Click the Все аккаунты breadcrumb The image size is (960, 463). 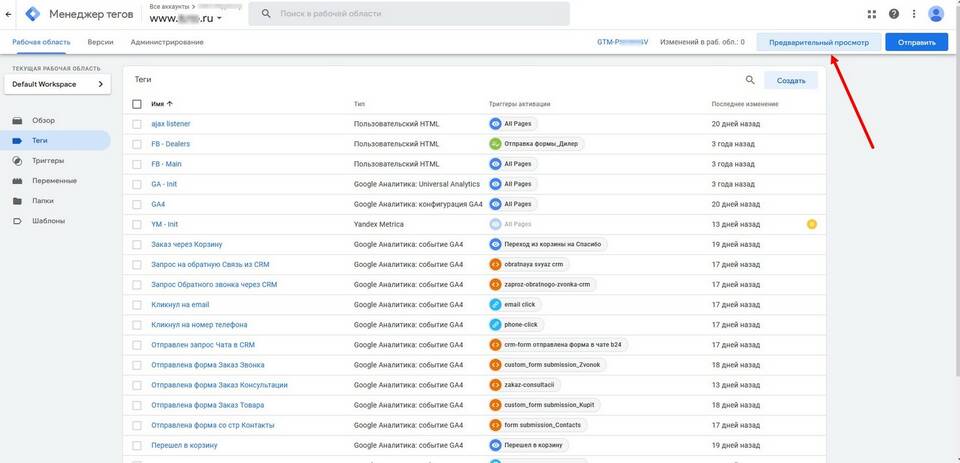169,6
